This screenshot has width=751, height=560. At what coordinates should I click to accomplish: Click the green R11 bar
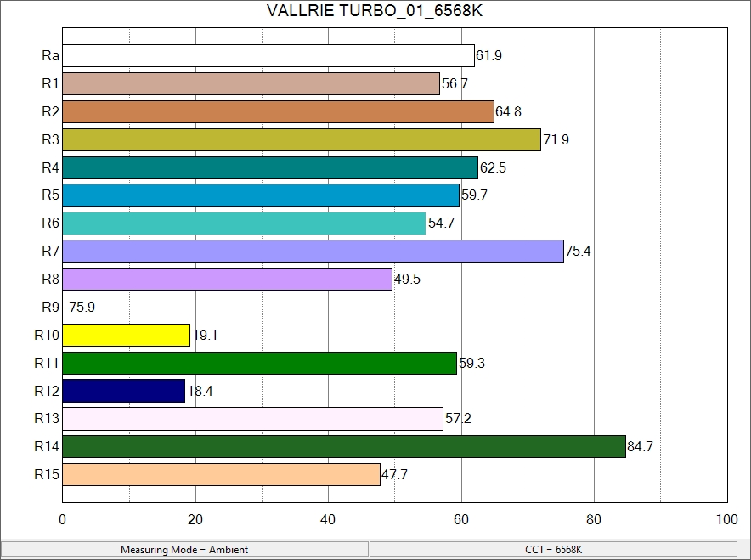point(259,363)
